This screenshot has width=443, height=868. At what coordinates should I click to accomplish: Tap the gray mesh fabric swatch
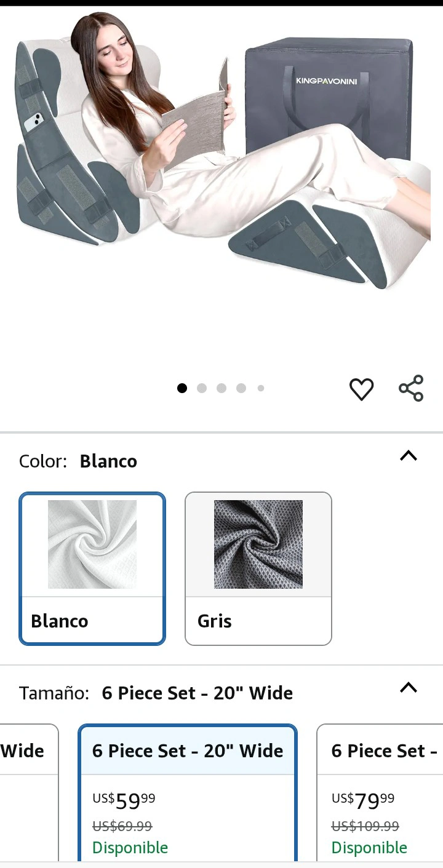pos(258,544)
